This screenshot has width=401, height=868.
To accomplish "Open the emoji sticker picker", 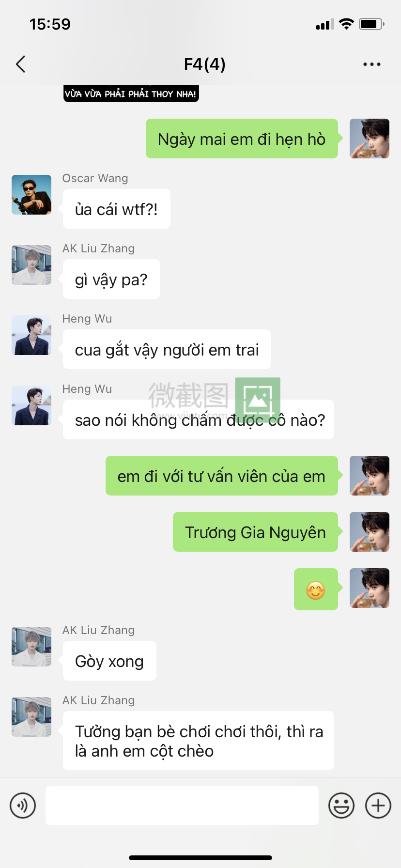I will 341,806.
